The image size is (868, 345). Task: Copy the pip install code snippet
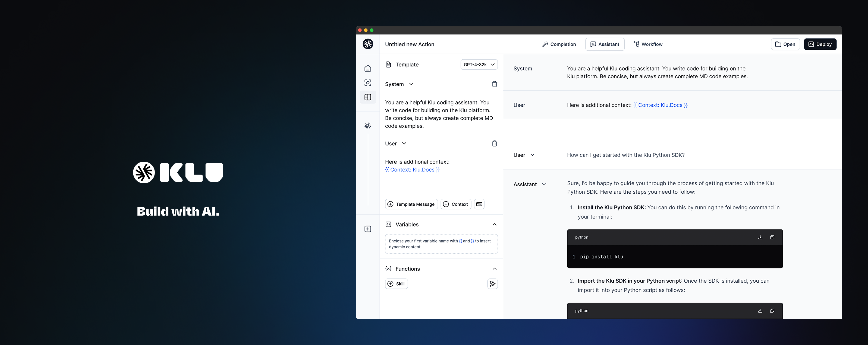tap(772, 237)
